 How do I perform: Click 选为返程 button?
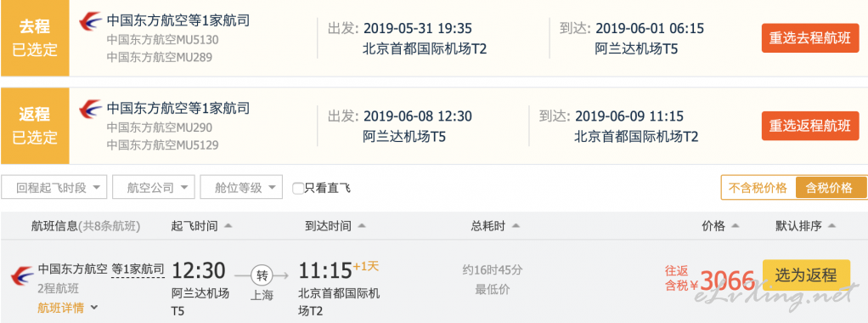pos(806,275)
